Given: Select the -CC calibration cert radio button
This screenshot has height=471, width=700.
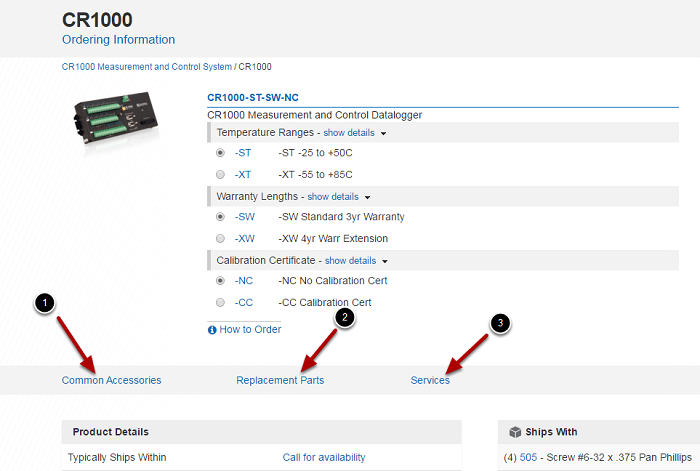Looking at the screenshot, I should click(x=220, y=302).
